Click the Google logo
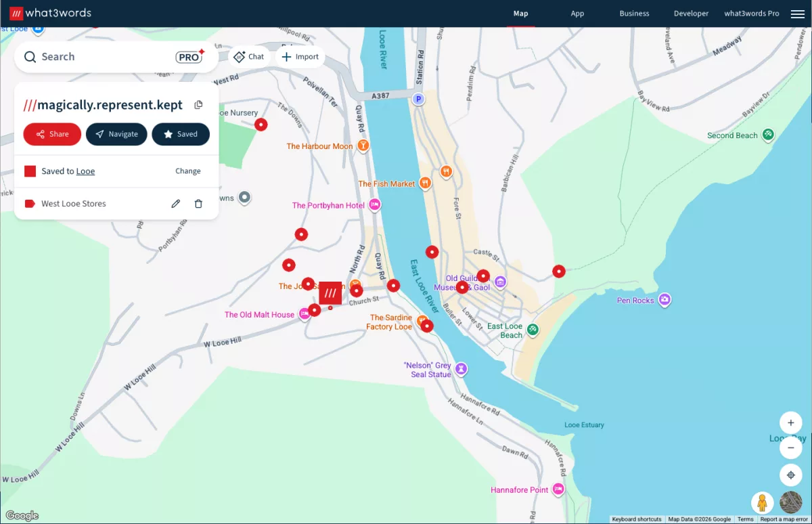The image size is (812, 524). point(22,516)
